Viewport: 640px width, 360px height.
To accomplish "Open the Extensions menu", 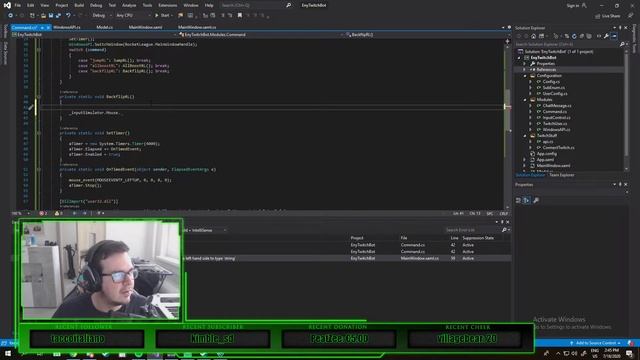I will click(x=167, y=5).
